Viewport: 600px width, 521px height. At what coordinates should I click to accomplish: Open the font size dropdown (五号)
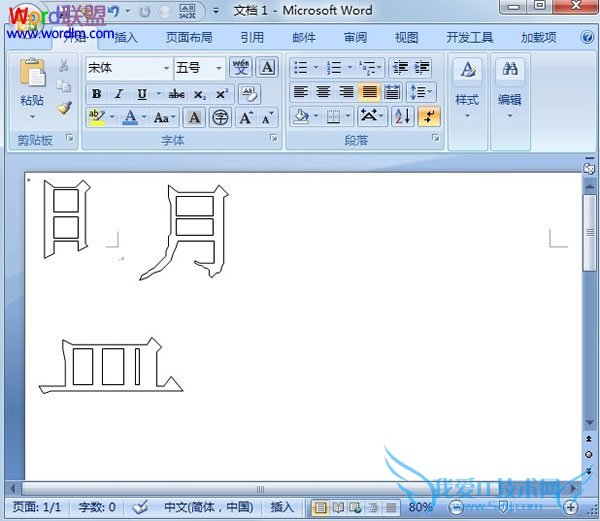[218, 68]
